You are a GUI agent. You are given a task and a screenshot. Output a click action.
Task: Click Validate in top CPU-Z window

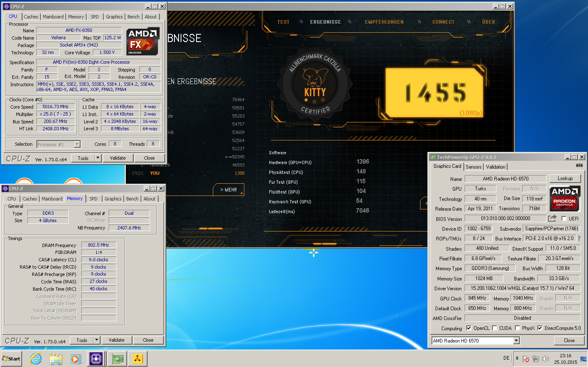(x=118, y=158)
